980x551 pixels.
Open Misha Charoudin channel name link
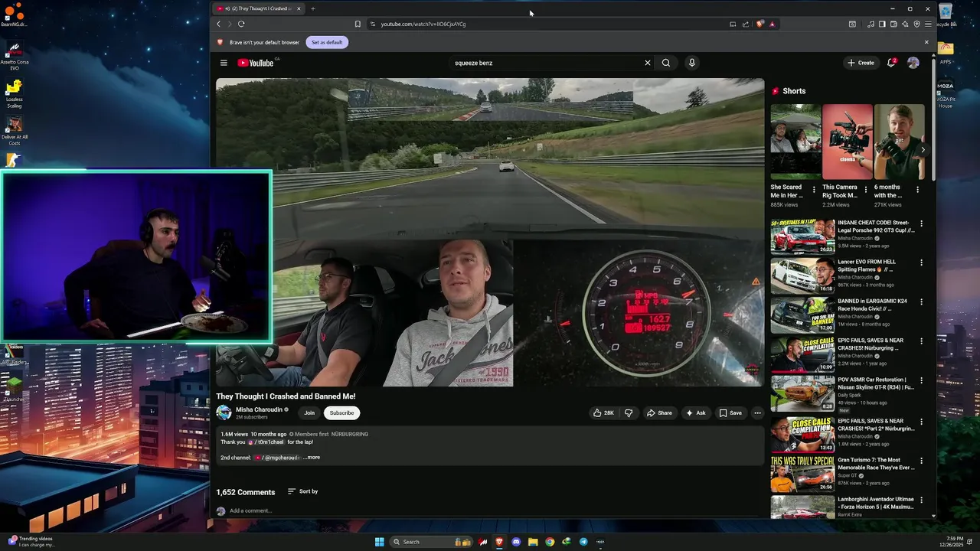pos(259,409)
